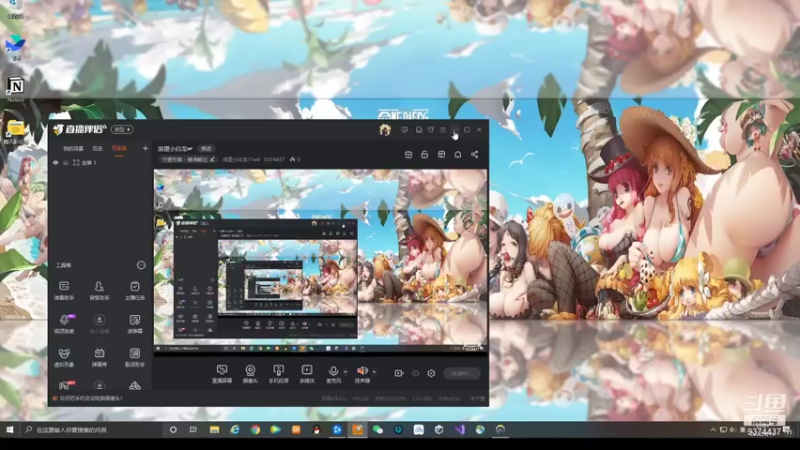Open the message bubble icon in title bar

coord(405,130)
